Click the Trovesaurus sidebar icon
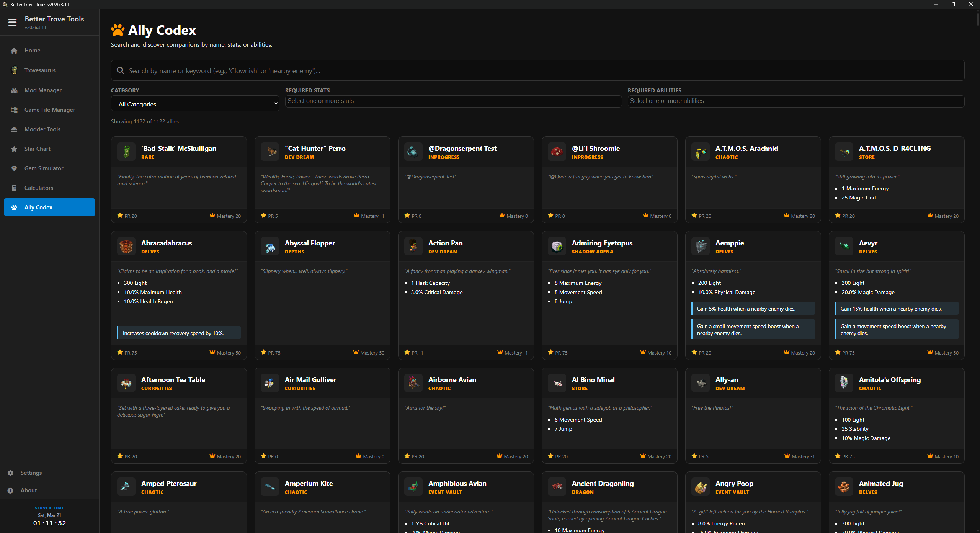Viewport: 980px width, 533px height. tap(14, 70)
